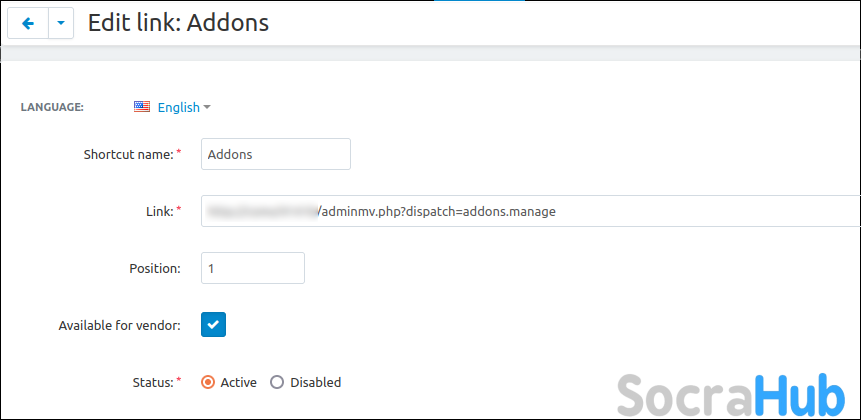Focus the Position input field

click(x=253, y=268)
